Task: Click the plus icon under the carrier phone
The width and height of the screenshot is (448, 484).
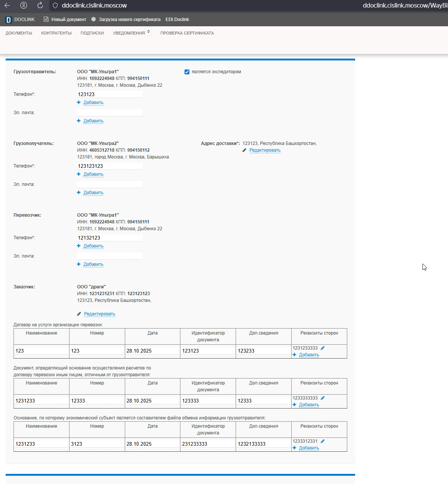Action: (x=79, y=246)
